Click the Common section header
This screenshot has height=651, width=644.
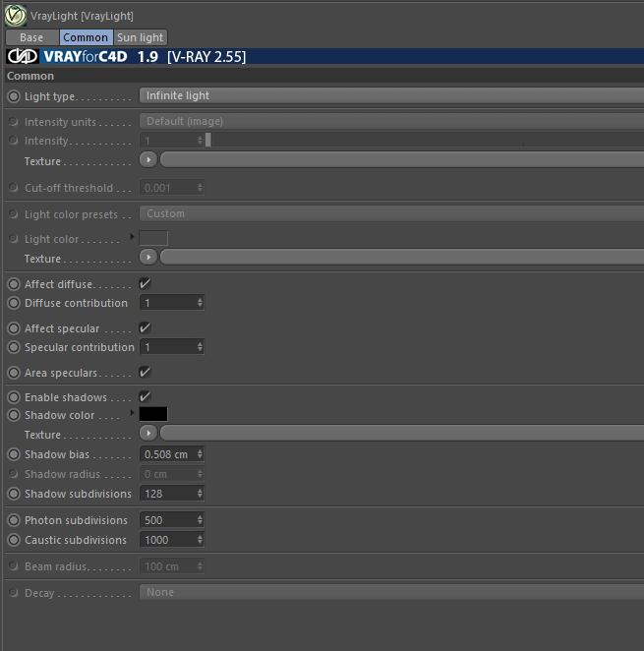324,76
